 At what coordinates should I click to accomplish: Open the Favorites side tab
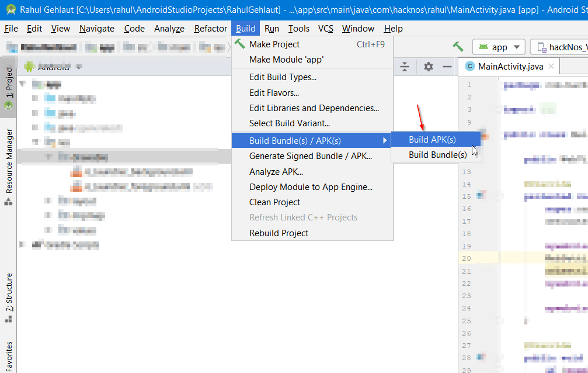pos(8,356)
